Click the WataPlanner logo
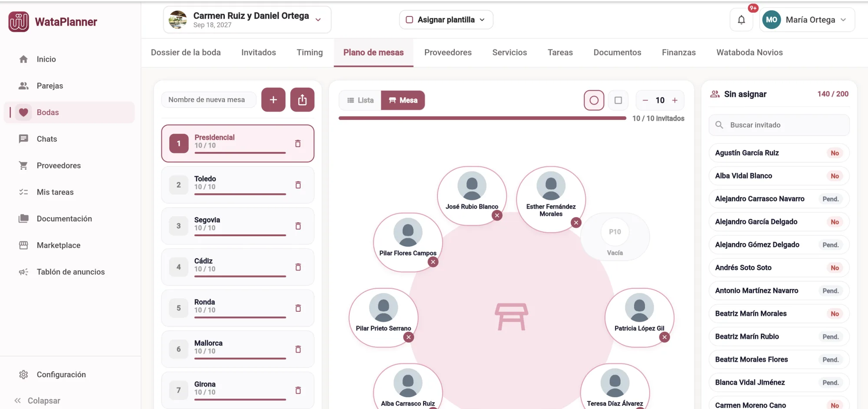 (x=53, y=22)
